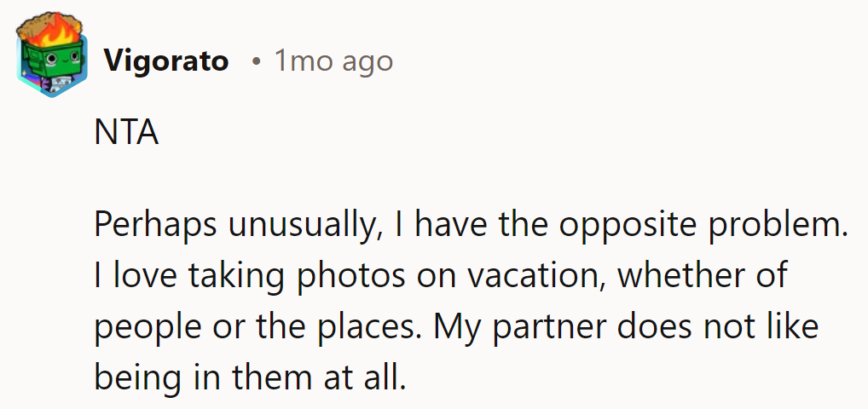
Task: Click the "NTA" verdict text
Action: click(x=125, y=135)
